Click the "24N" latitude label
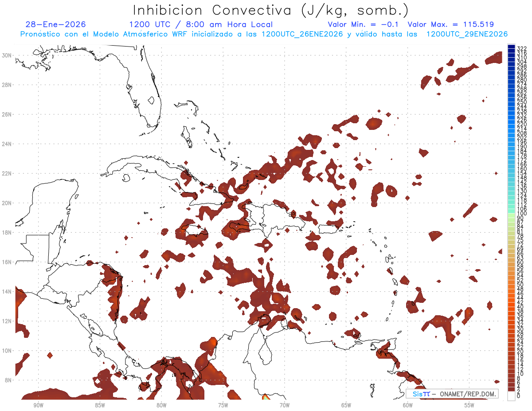This screenshot has width=532, height=411. coord(7,144)
